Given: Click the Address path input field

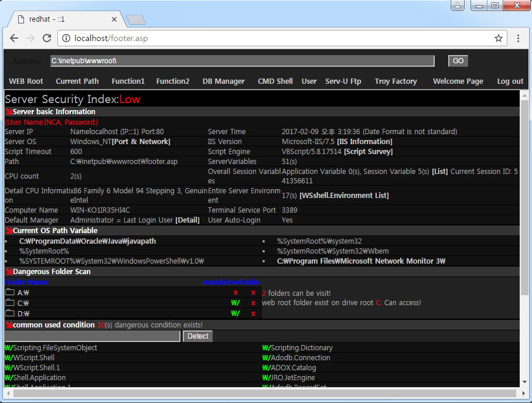Looking at the screenshot, I should 242,61.
